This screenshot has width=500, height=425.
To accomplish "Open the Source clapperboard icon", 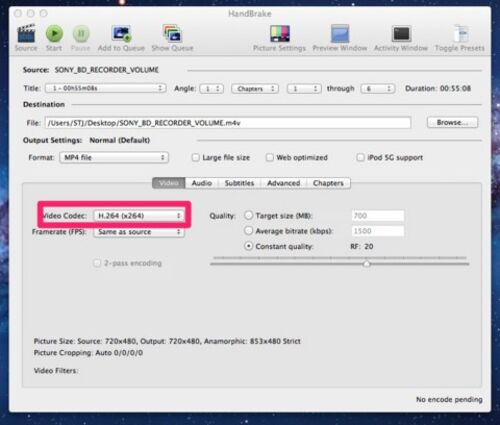I will 26,34.
